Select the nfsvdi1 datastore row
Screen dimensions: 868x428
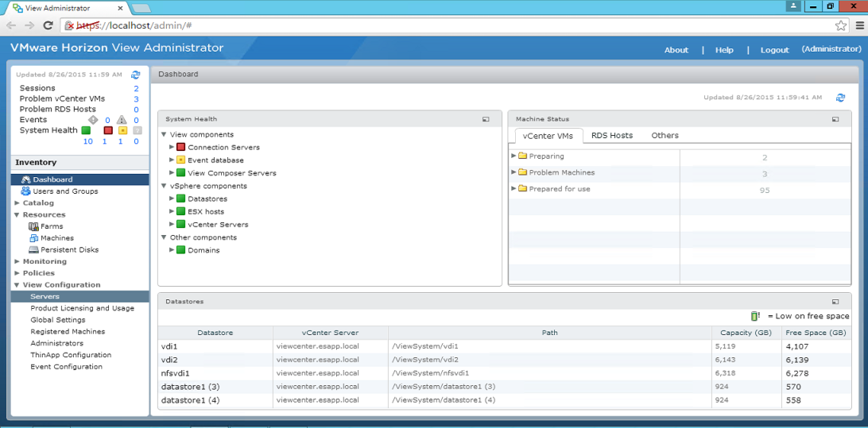[504, 373]
